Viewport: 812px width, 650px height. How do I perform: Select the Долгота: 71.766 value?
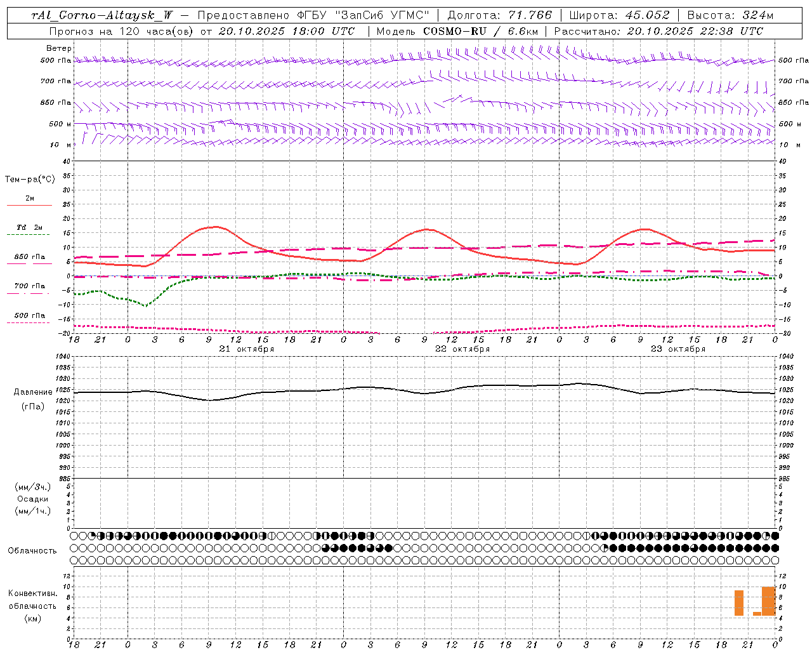click(500, 16)
